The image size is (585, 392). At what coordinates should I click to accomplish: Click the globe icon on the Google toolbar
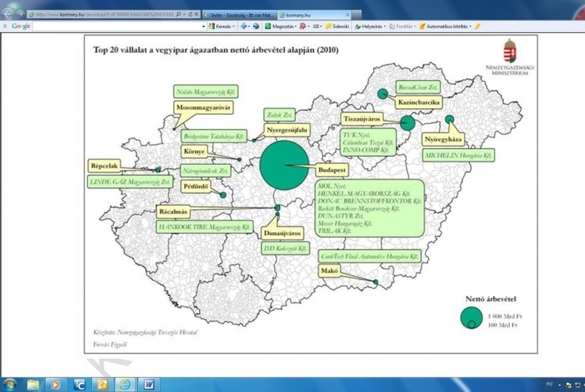(x=256, y=26)
